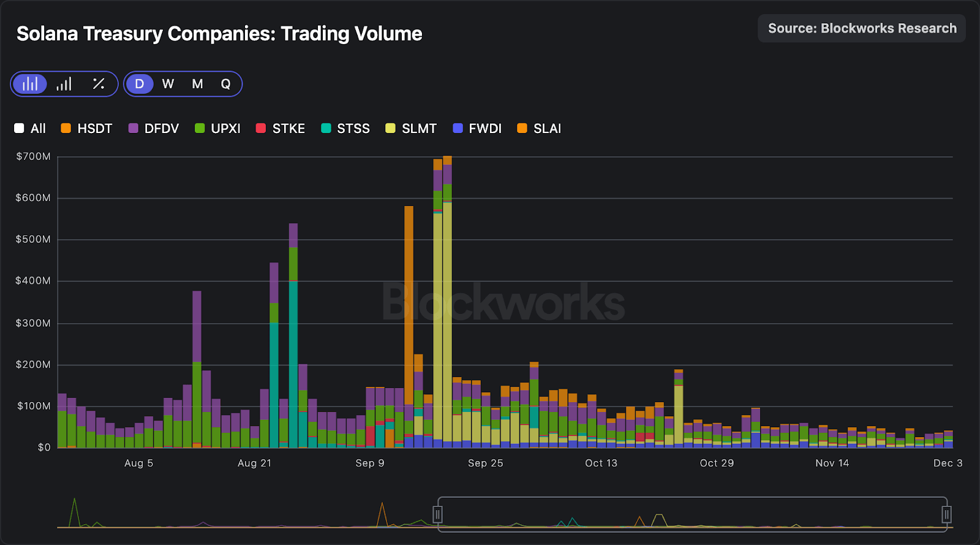980x545 pixels.
Task: Click the Sep 9 x-axis label
Action: [370, 463]
